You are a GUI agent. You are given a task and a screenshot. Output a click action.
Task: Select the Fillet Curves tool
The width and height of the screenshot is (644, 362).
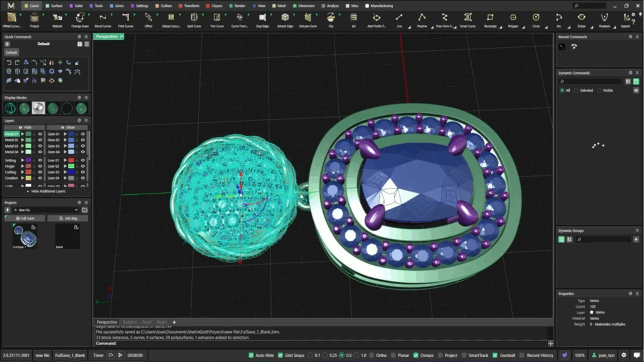pyautogui.click(x=126, y=18)
